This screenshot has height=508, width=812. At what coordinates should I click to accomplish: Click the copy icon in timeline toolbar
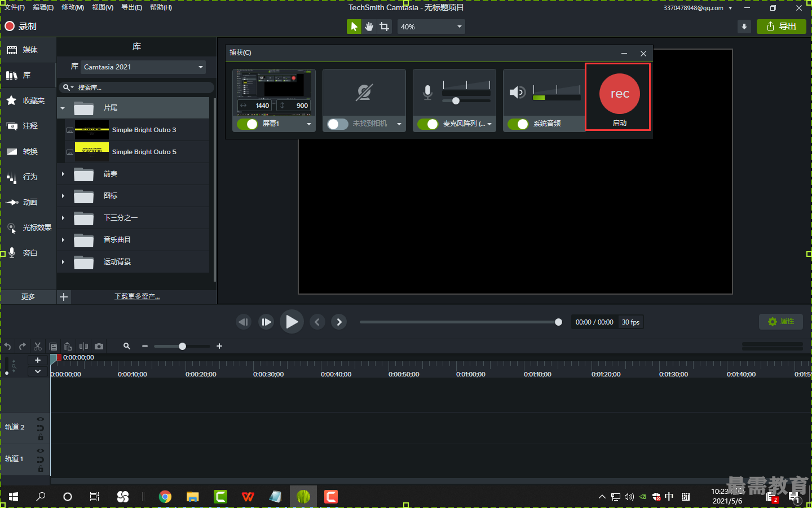click(53, 347)
